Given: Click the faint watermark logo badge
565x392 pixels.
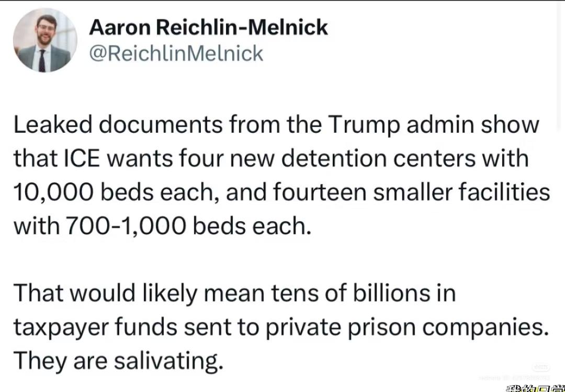Looking at the screenshot, I should [x=541, y=367].
